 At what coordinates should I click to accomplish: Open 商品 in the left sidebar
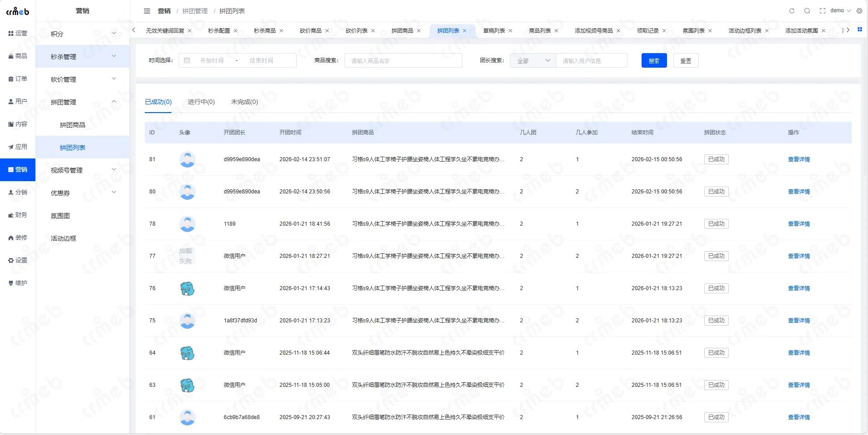18,56
